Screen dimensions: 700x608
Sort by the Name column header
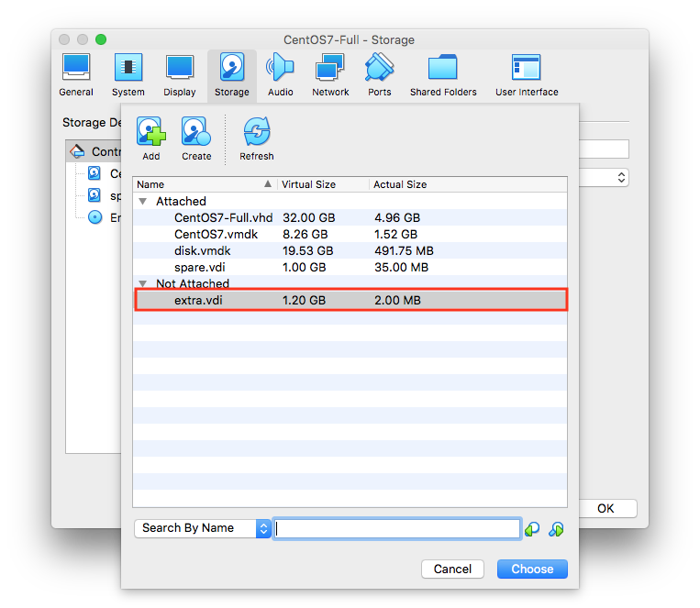point(205,184)
